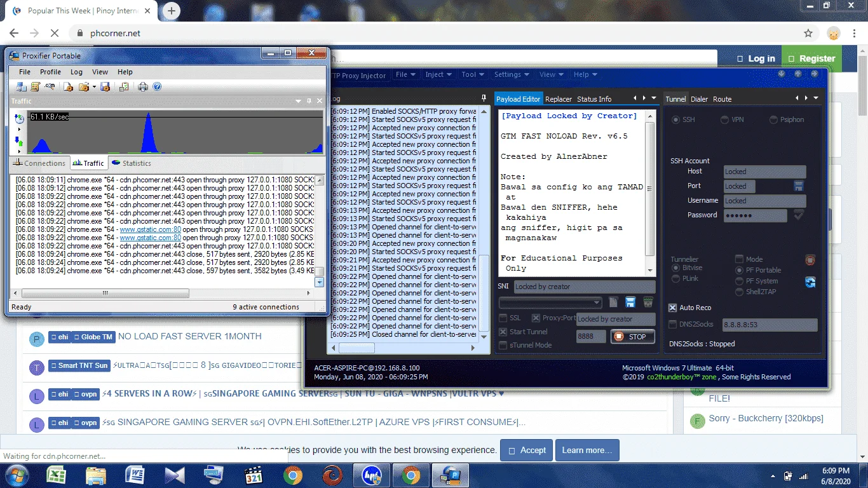Open the Settings dropdown in HTTP Proxy Injector
Screen dimensions: 868x488
pos(511,74)
